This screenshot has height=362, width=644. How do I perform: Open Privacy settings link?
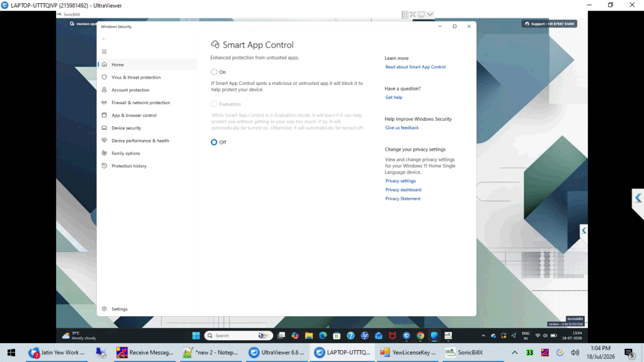pos(401,181)
